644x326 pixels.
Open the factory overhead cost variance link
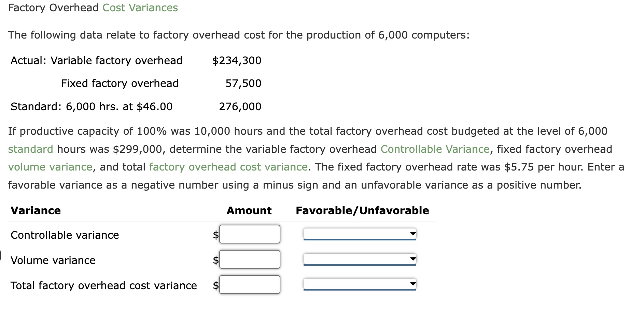pos(227,167)
